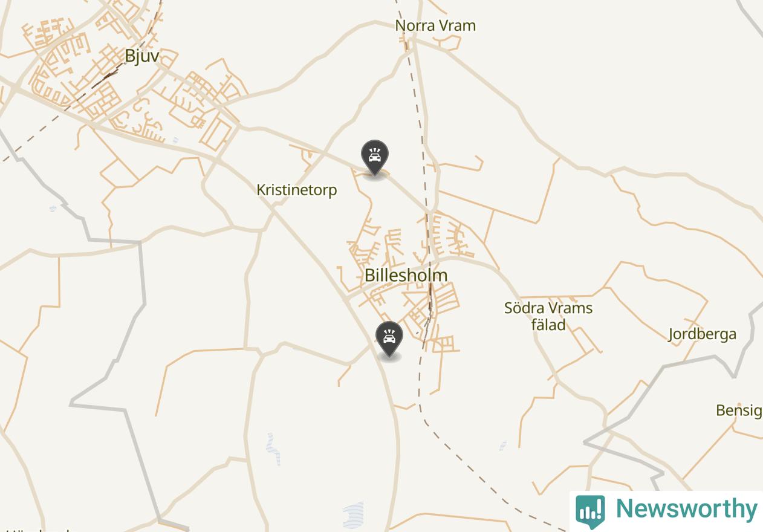Click the small pond south of Södra Vrams fälad
The image size is (763, 532).
(x=503, y=446)
